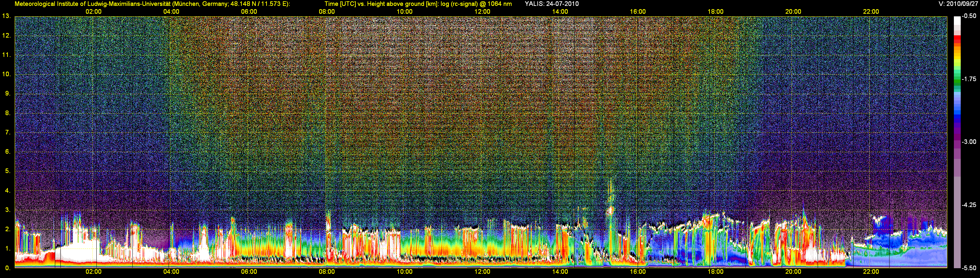Click the -5.50 value on the color scale
This screenshot has width=980, height=278.
point(969,268)
